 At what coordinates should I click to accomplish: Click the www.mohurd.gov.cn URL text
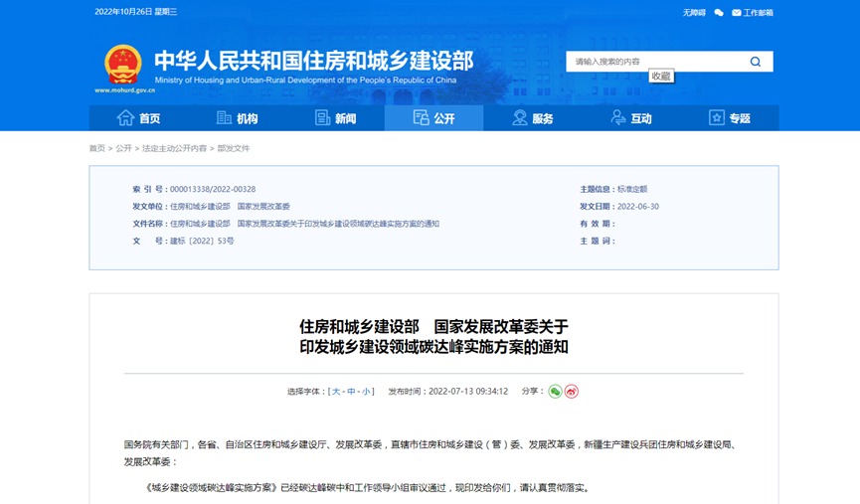coord(124,90)
